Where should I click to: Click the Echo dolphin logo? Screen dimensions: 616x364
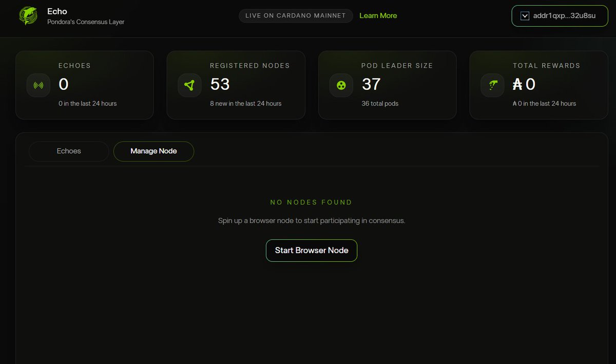(x=28, y=16)
